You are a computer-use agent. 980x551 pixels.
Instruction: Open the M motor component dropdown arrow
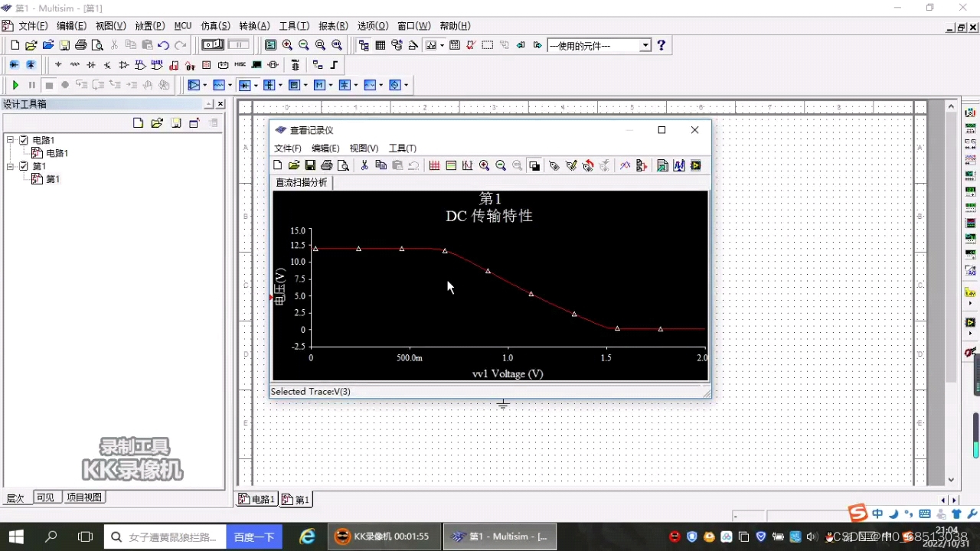click(330, 85)
